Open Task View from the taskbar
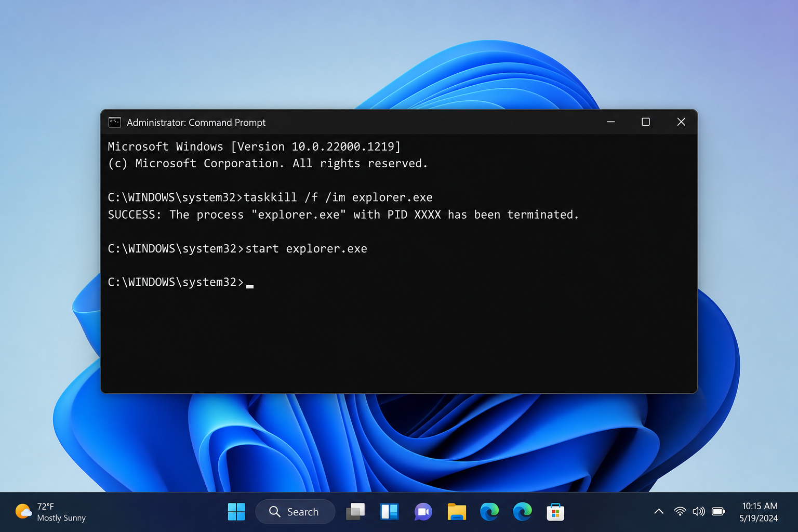798x532 pixels. click(x=355, y=512)
